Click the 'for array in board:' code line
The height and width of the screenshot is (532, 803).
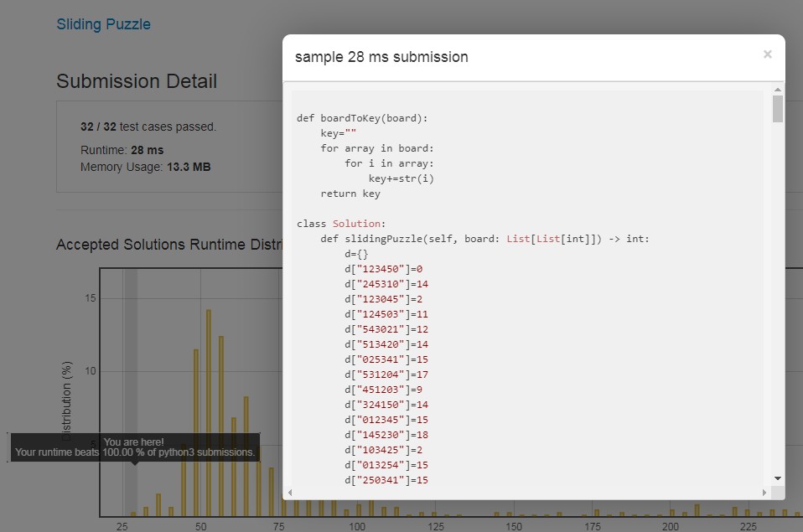click(377, 148)
